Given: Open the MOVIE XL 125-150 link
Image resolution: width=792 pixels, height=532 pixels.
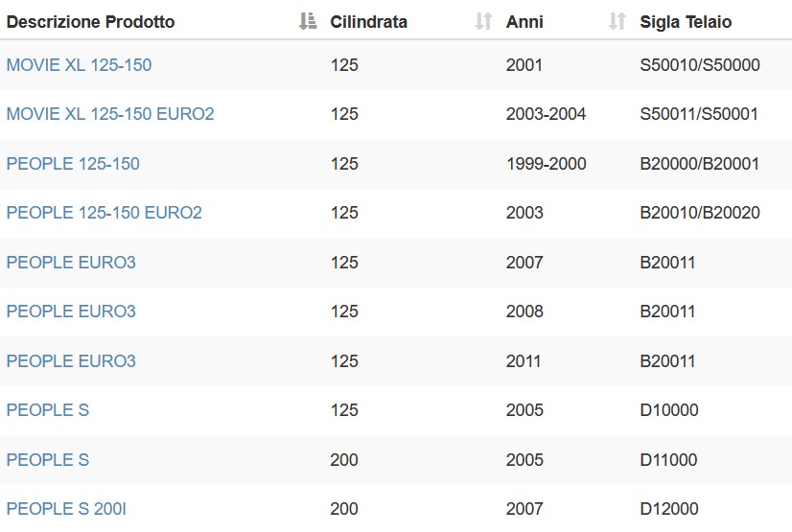Looking at the screenshot, I should [79, 65].
